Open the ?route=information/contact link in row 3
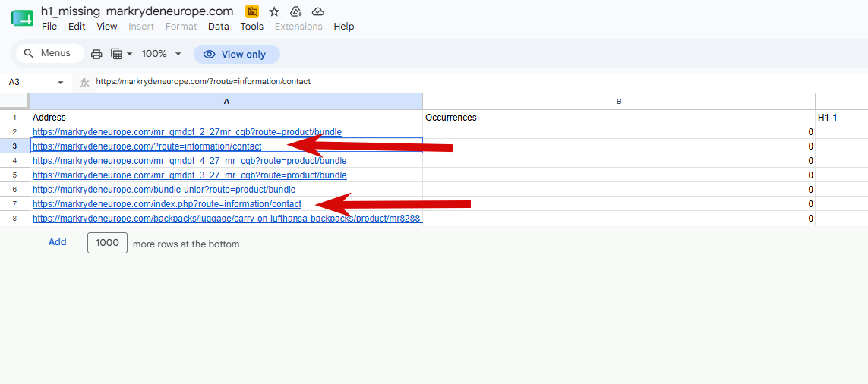868x384 pixels. coord(147,146)
